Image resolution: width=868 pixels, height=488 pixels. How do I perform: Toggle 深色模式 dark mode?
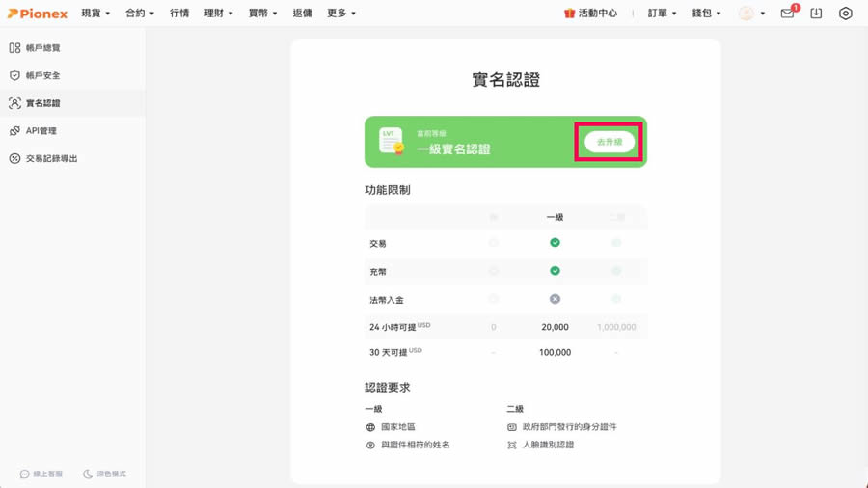pos(104,474)
